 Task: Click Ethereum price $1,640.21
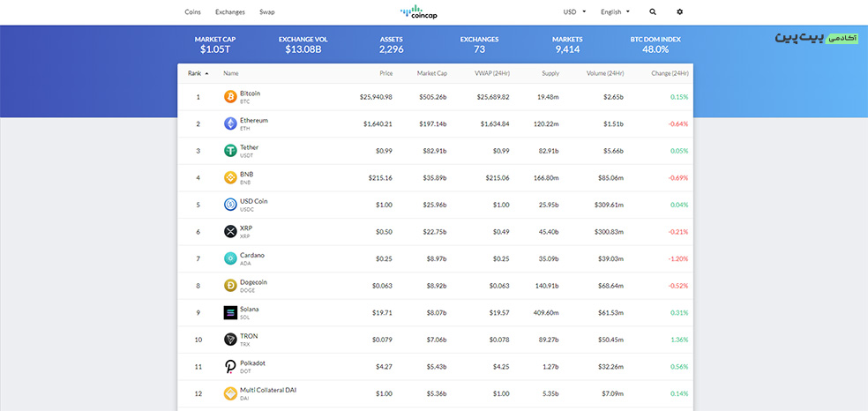click(x=378, y=123)
